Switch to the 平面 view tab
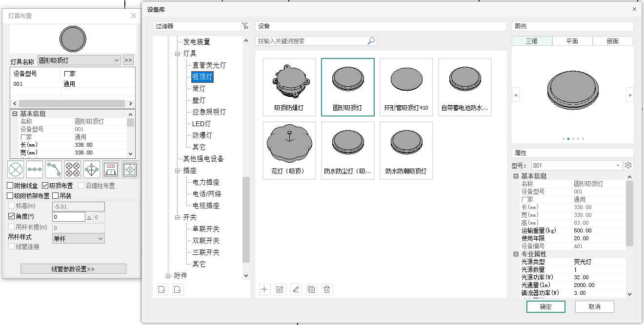The width and height of the screenshot is (644, 325). point(572,41)
